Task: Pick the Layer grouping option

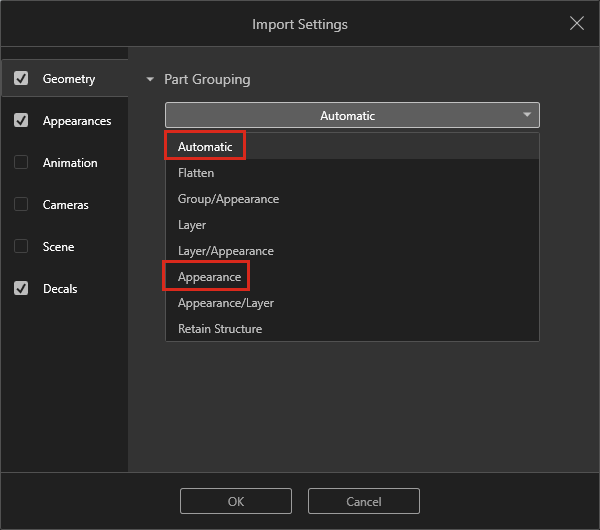Action: [192, 225]
